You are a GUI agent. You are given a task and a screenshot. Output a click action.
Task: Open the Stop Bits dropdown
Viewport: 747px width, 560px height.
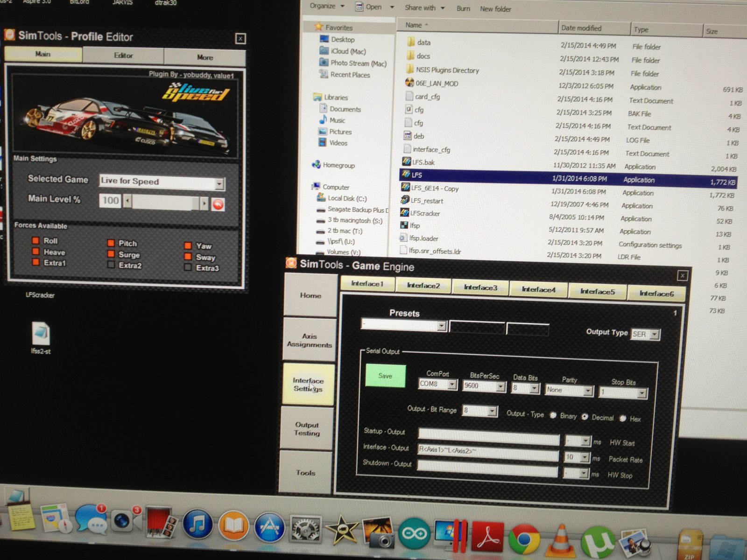point(642,393)
